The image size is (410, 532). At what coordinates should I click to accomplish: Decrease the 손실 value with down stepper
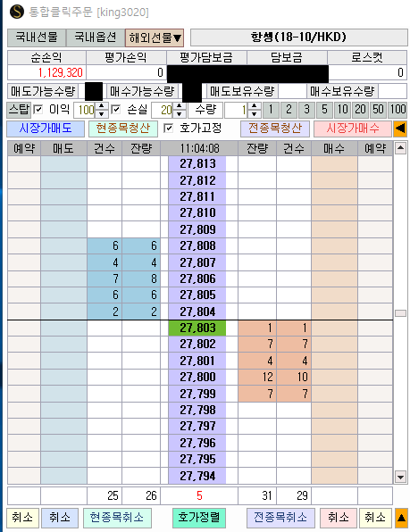pos(180,113)
